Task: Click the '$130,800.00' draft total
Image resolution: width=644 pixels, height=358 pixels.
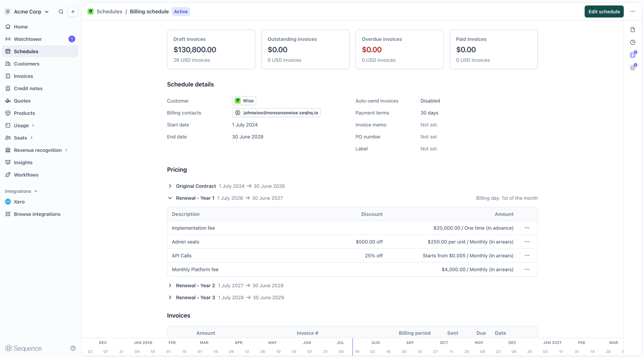Action: [195, 50]
